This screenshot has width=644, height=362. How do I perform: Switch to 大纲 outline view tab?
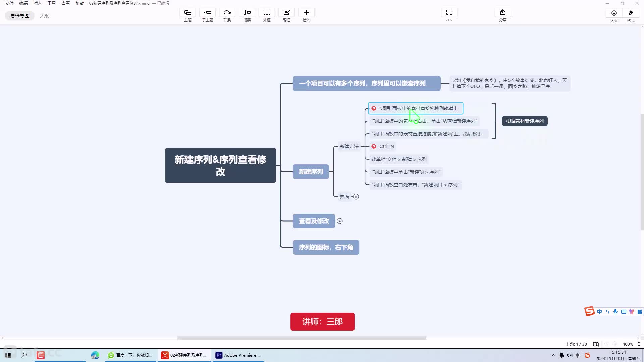(45, 16)
